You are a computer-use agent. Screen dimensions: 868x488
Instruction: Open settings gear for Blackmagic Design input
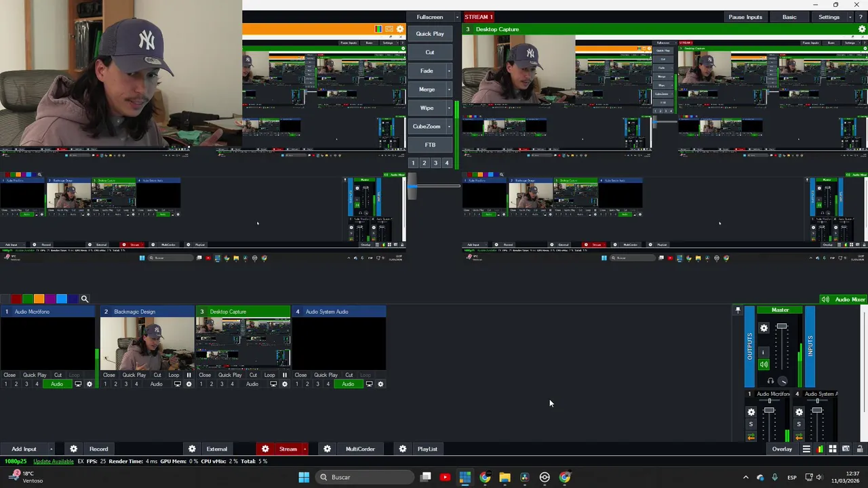(x=189, y=384)
